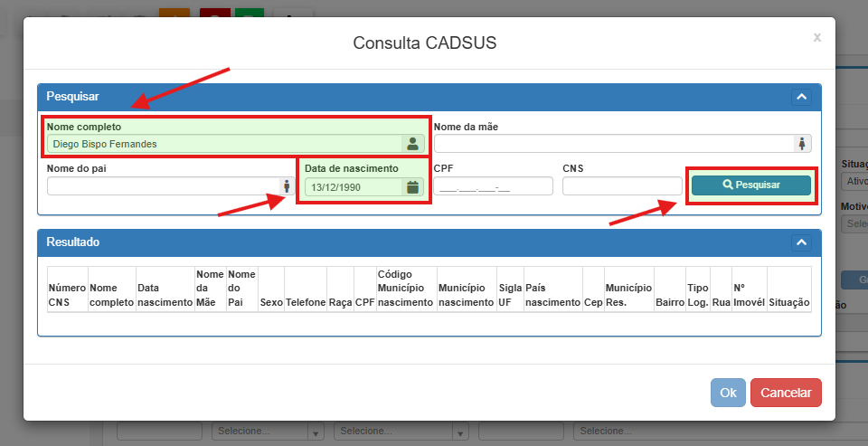
Task: Click the Pesquisar search button
Action: point(750,185)
